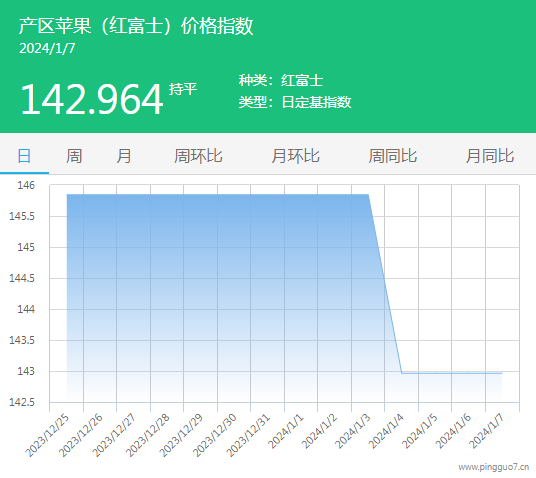Click the 144.5 value on y-axis
Image resolution: width=536 pixels, height=478 pixels.
pos(22,278)
